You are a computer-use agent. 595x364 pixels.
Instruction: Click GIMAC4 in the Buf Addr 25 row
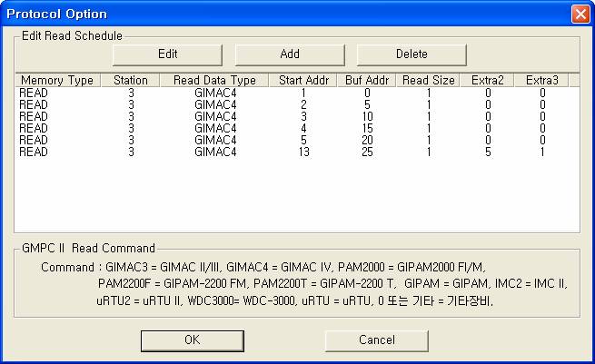pos(215,152)
